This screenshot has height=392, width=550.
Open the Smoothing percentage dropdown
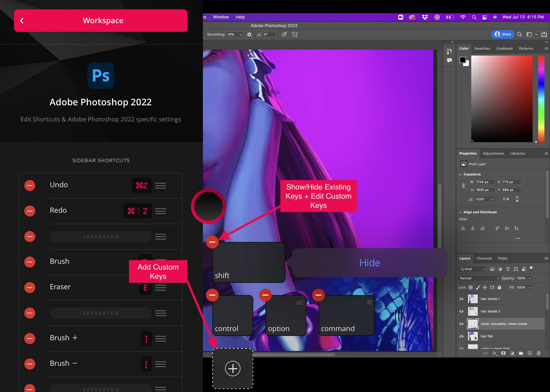pos(241,34)
